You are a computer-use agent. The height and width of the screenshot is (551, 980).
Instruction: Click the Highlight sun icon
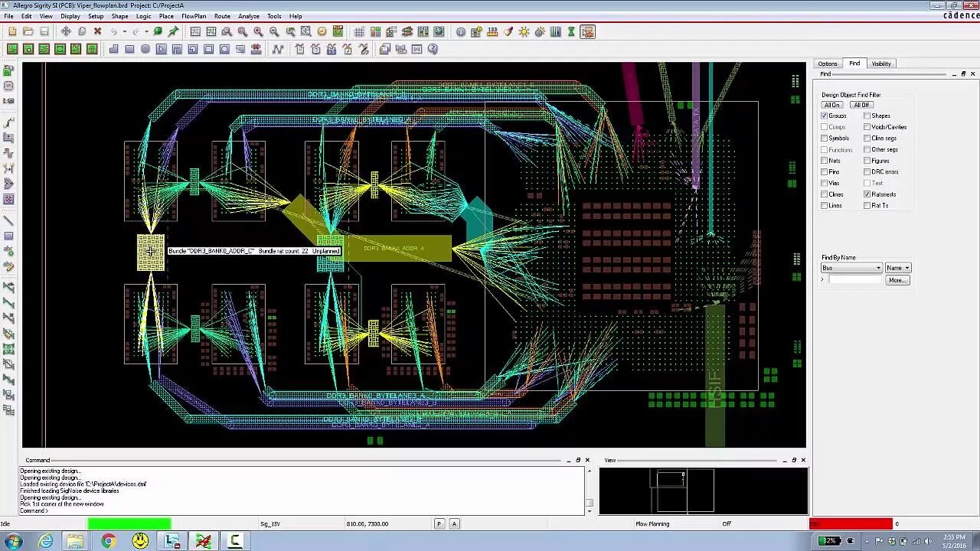[524, 31]
